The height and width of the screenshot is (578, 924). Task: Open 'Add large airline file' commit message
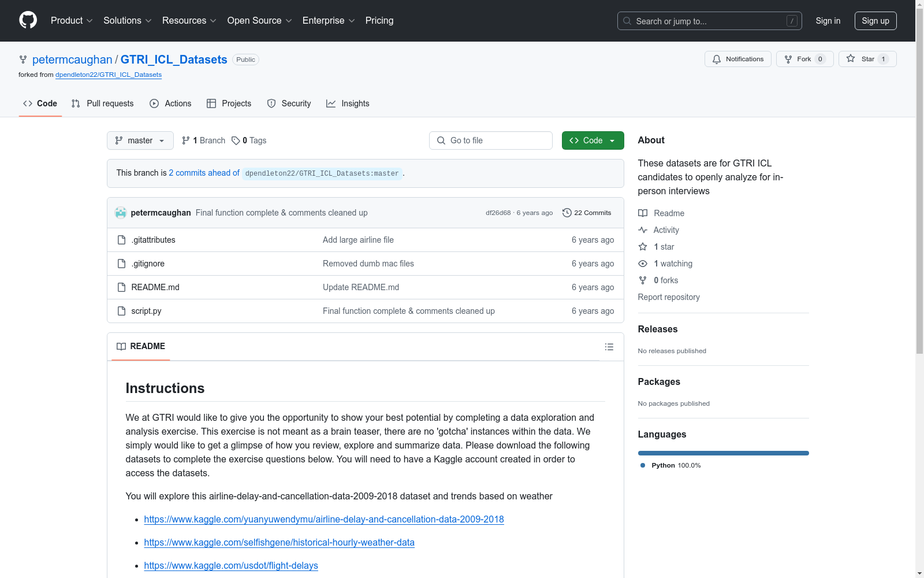pyautogui.click(x=358, y=240)
